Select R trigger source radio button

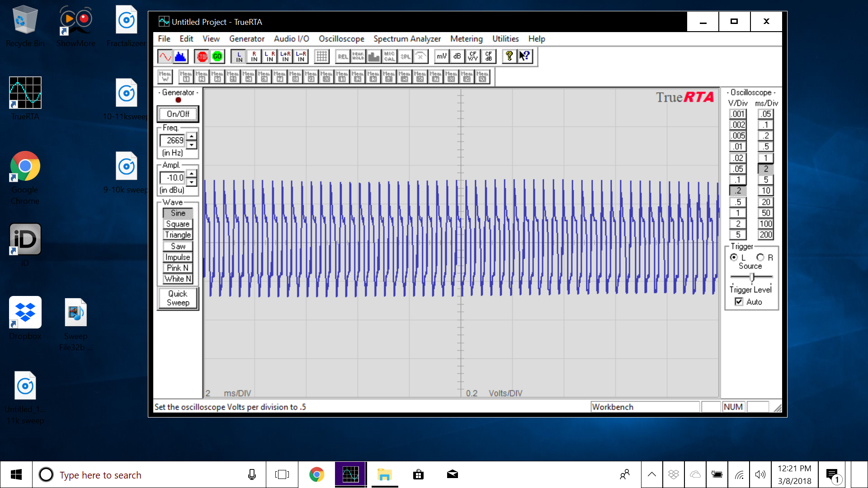click(x=760, y=257)
